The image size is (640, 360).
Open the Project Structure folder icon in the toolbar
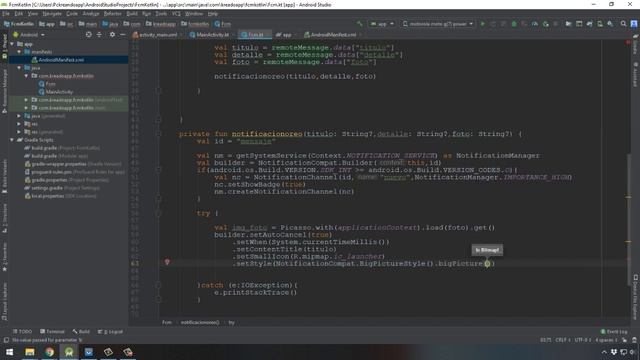pyautogui.click(x=568, y=24)
